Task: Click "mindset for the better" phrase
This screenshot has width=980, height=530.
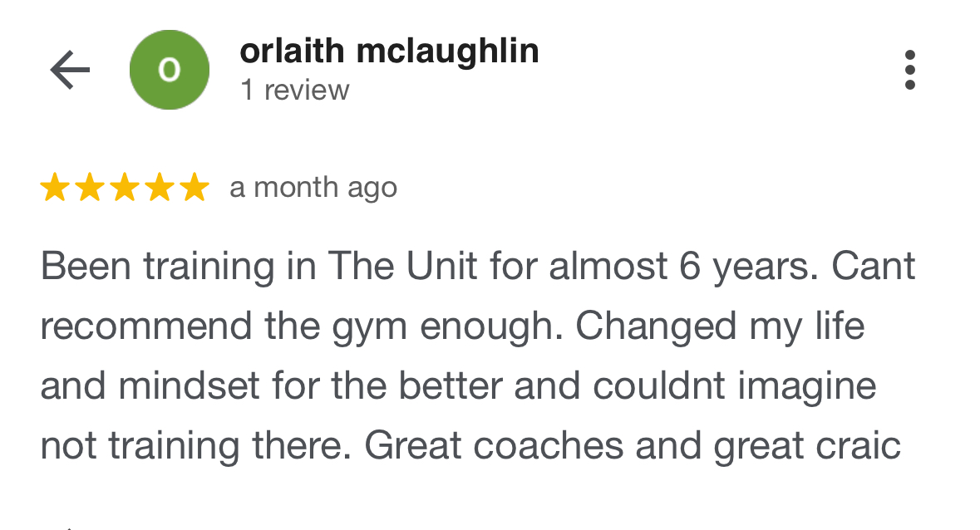Action: point(311,385)
